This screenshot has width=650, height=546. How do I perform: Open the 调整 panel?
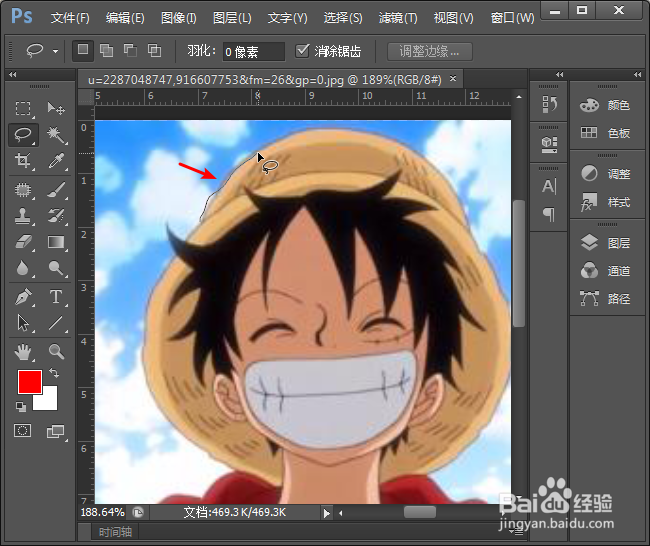(606, 174)
